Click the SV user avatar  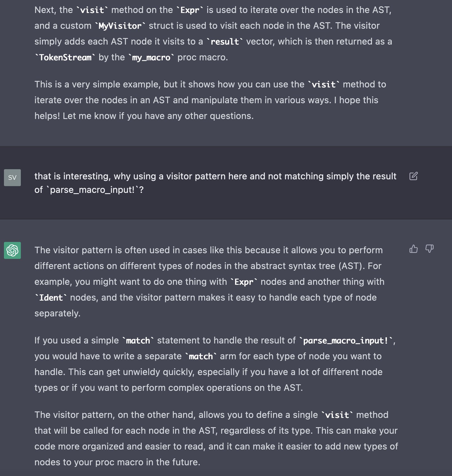pyautogui.click(x=12, y=178)
